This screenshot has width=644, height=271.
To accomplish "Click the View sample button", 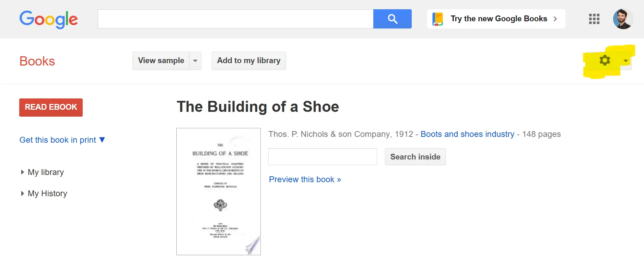I will click(x=161, y=61).
